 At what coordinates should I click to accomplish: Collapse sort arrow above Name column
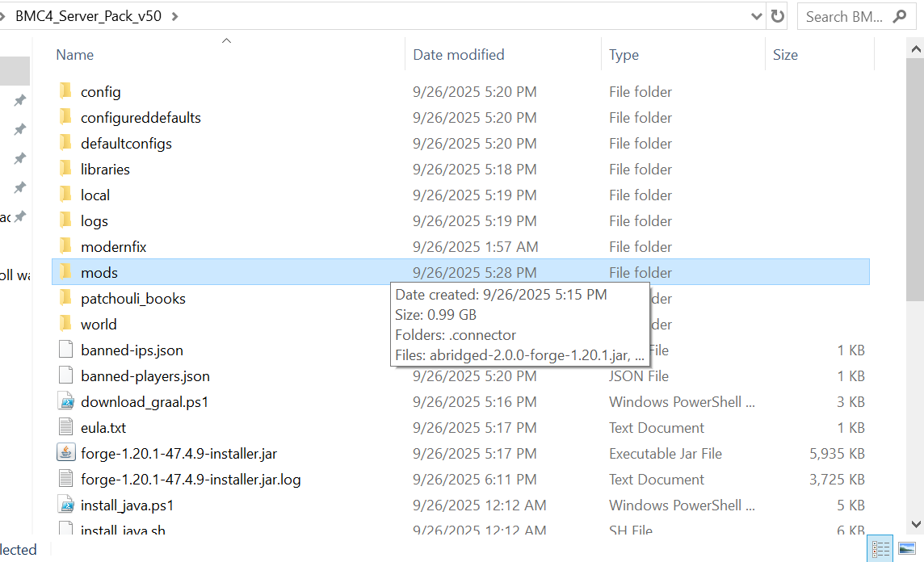coord(227,40)
